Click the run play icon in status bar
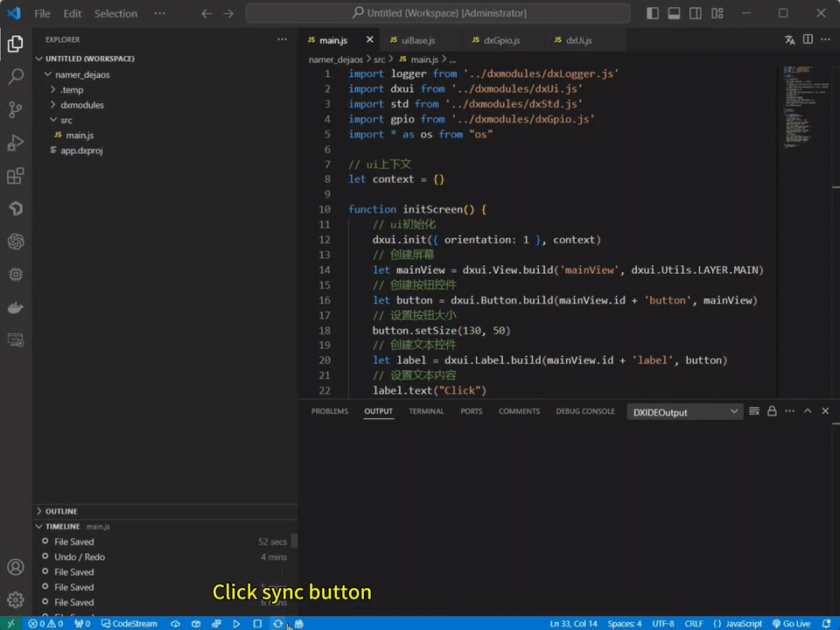The image size is (840, 630). pyautogui.click(x=236, y=624)
